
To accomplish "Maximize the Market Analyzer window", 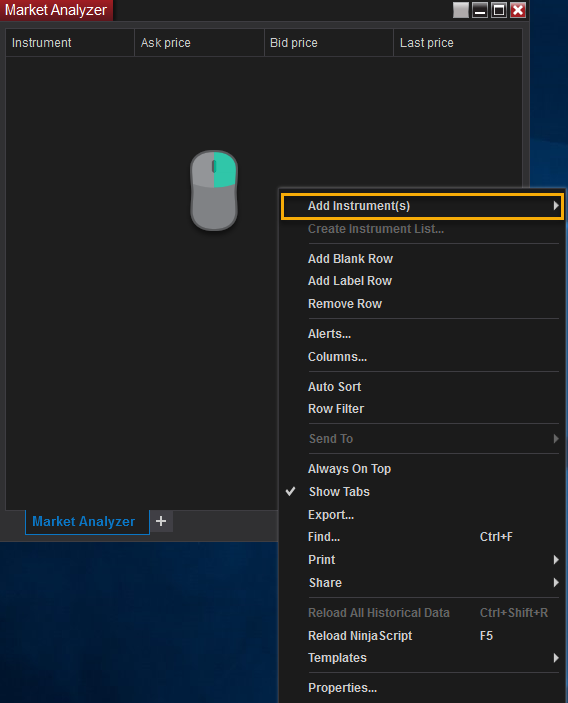I will click(499, 10).
